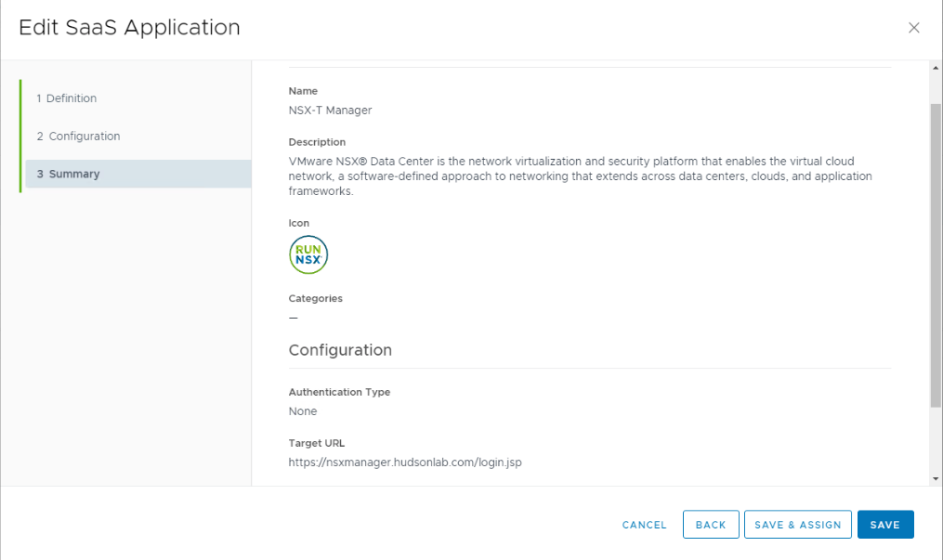This screenshot has width=943, height=560.
Task: Click the VMware NSX description paragraph
Action: tap(581, 176)
